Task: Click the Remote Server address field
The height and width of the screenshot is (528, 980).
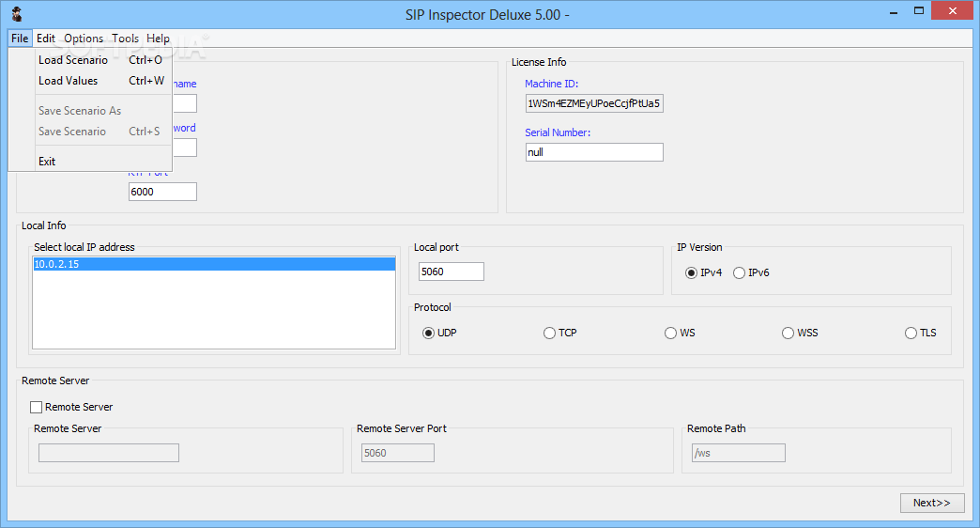Action: [109, 453]
